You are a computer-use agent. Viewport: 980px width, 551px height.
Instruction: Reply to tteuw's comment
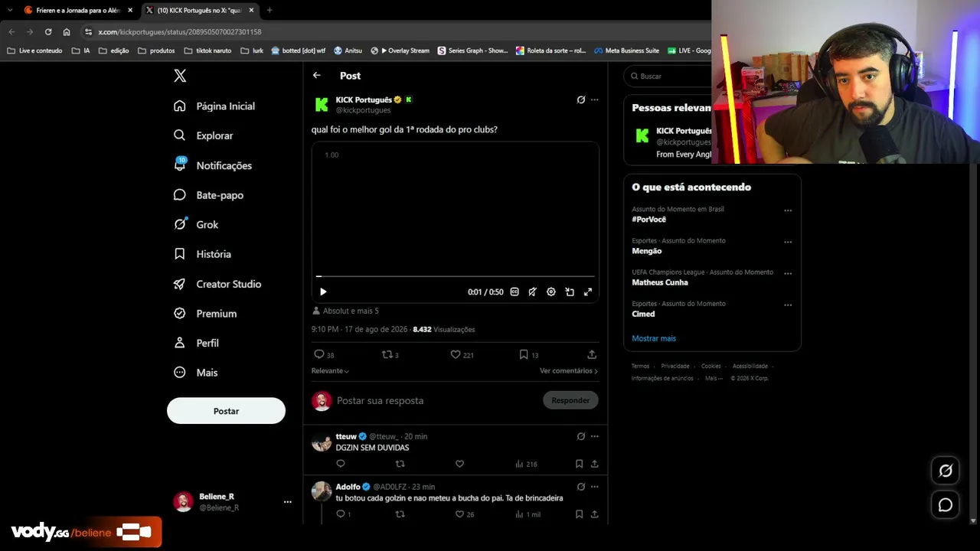341,464
